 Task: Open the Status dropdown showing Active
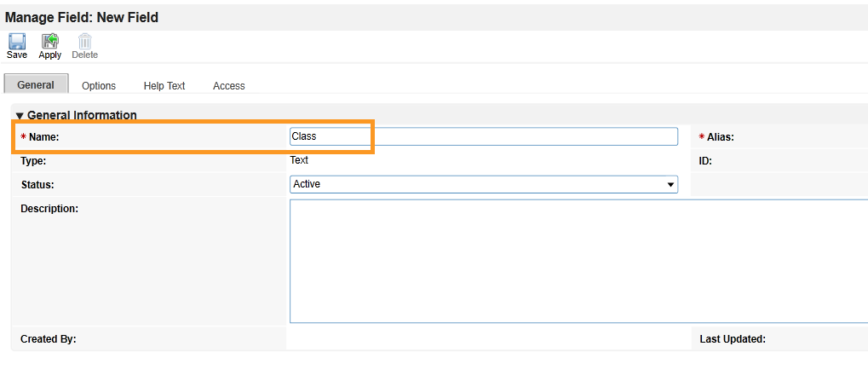pos(483,184)
